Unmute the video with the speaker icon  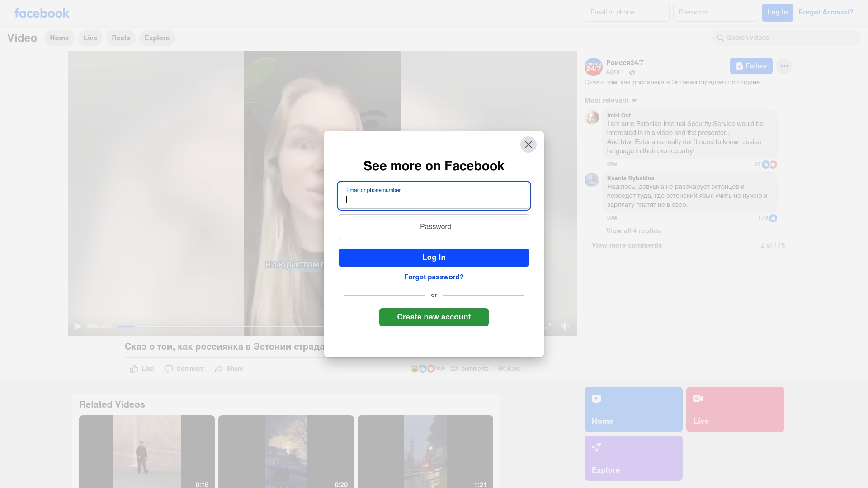tap(565, 326)
